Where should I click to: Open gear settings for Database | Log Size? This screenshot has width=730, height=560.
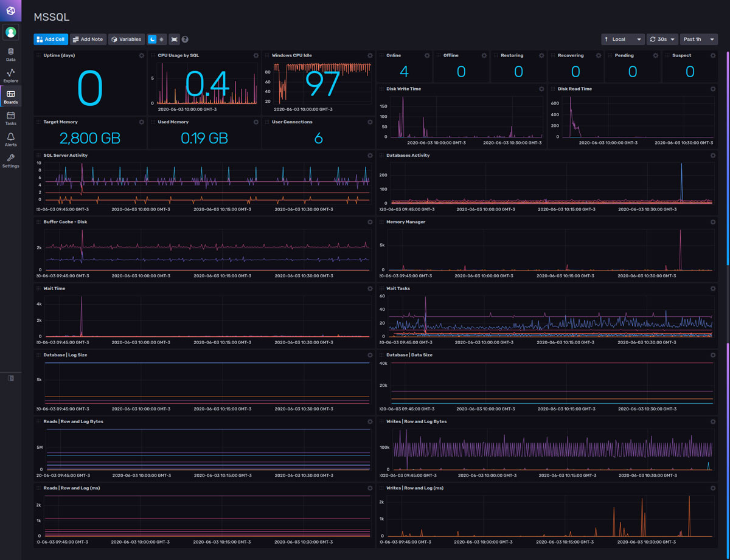click(x=370, y=355)
